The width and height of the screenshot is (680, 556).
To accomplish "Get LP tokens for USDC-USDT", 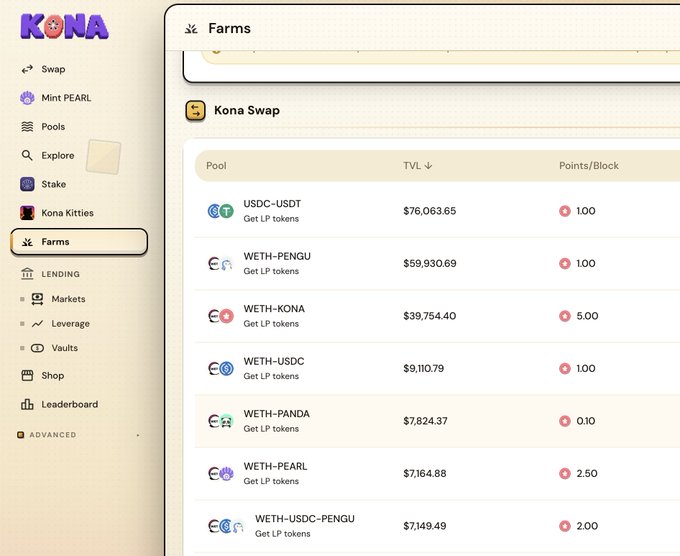I will coord(271,219).
